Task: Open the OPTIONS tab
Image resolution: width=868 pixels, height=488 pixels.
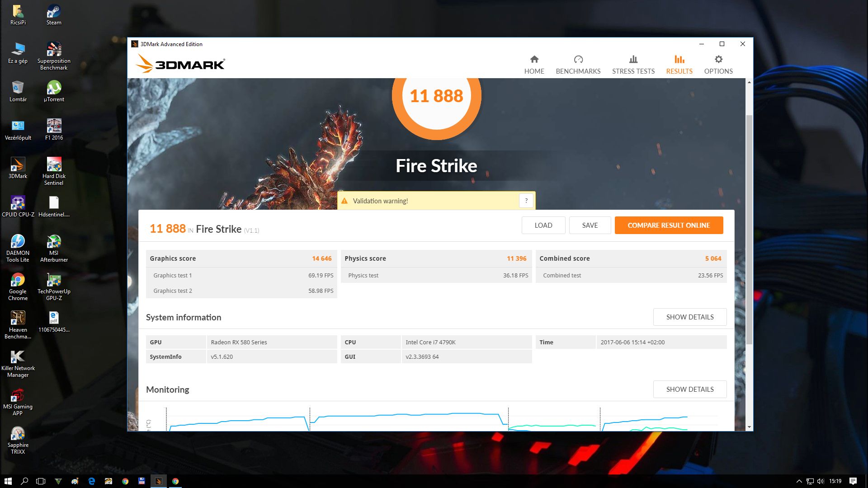Action: point(718,65)
